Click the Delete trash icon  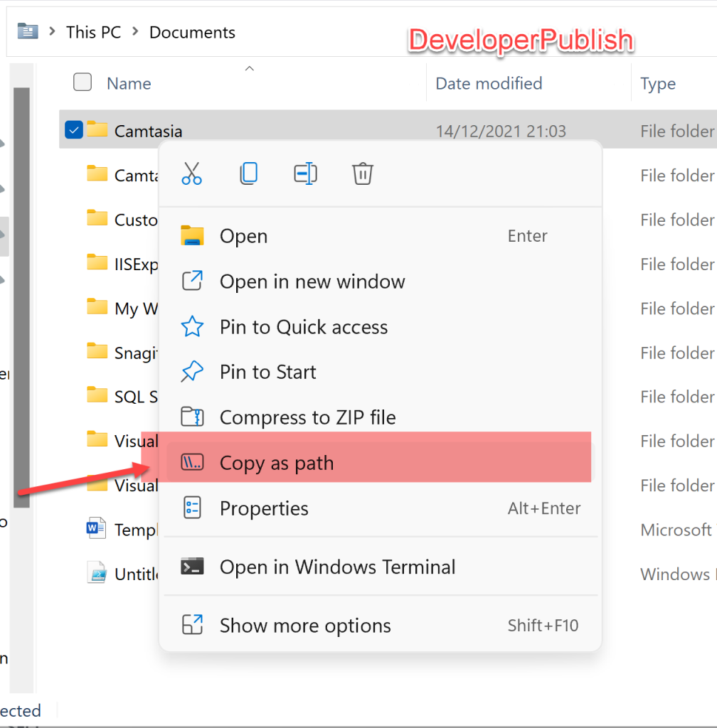[x=362, y=173]
